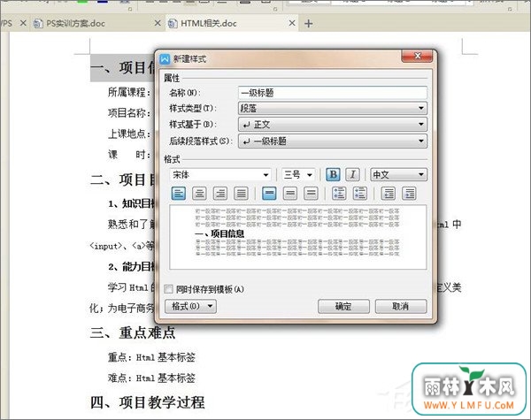The image size is (531, 420).
Task: Open the 三号 font size dropdown
Action: (298, 175)
